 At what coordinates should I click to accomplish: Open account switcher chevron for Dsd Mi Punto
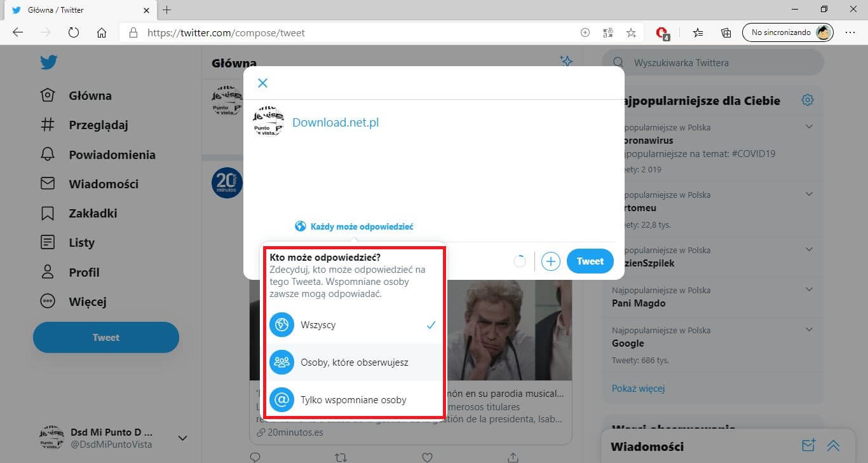click(x=182, y=438)
